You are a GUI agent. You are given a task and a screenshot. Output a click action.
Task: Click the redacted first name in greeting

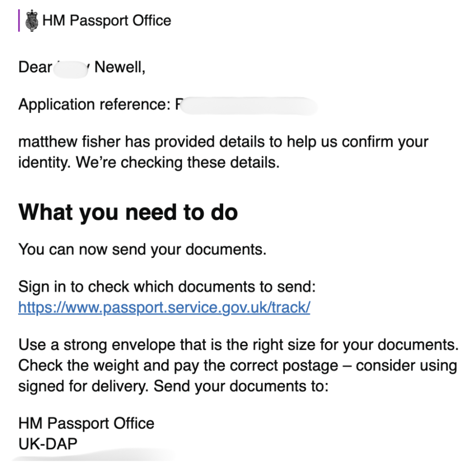[72, 68]
